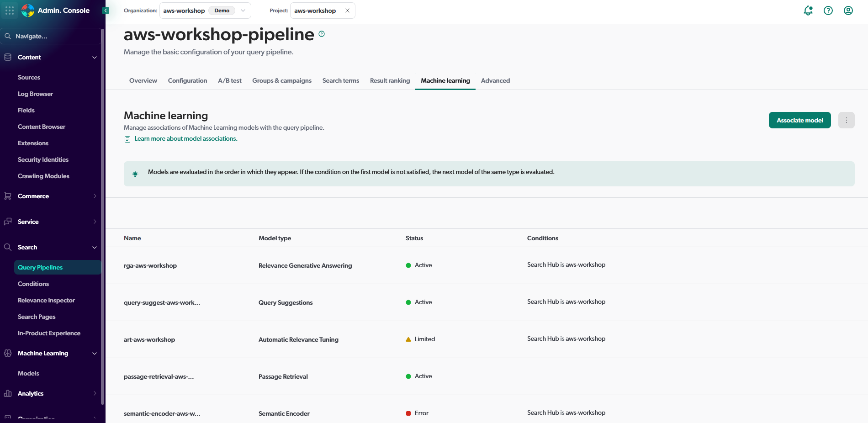Click the notifications bell icon
868x423 pixels.
(x=808, y=10)
